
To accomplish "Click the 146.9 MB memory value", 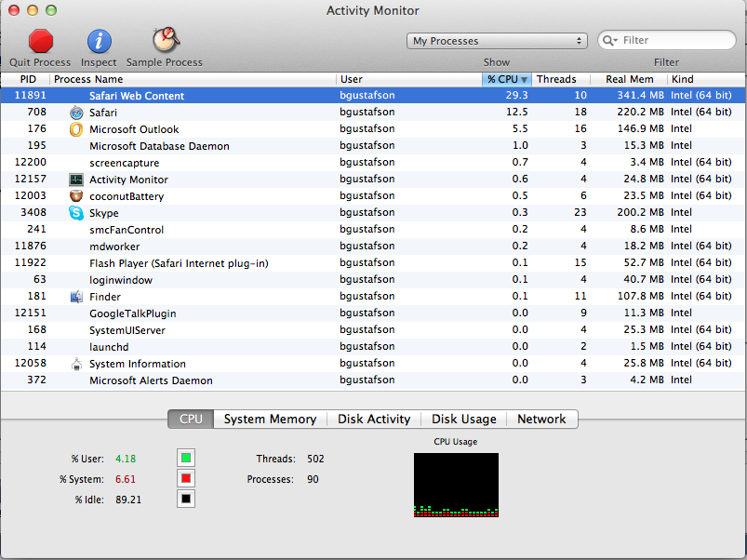I will 640,128.
